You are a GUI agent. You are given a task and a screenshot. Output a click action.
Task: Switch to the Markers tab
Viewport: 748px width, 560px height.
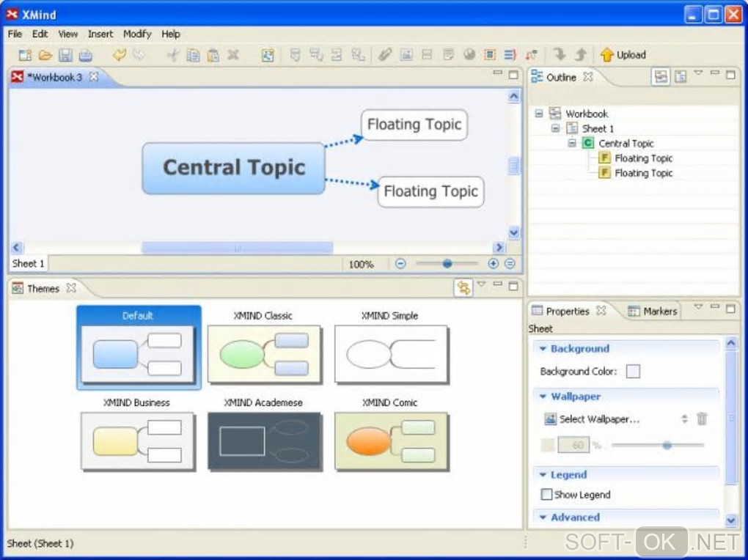653,311
